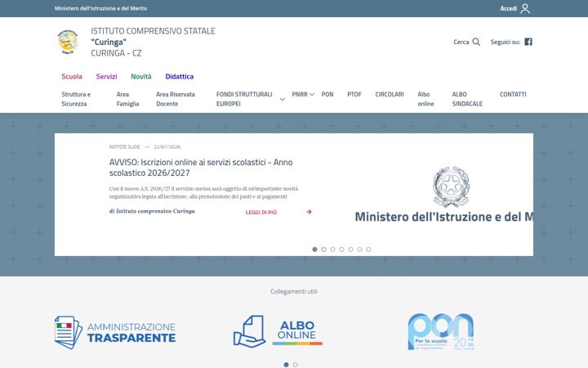Open the Amministrazione Trasparente banner

pos(115,332)
